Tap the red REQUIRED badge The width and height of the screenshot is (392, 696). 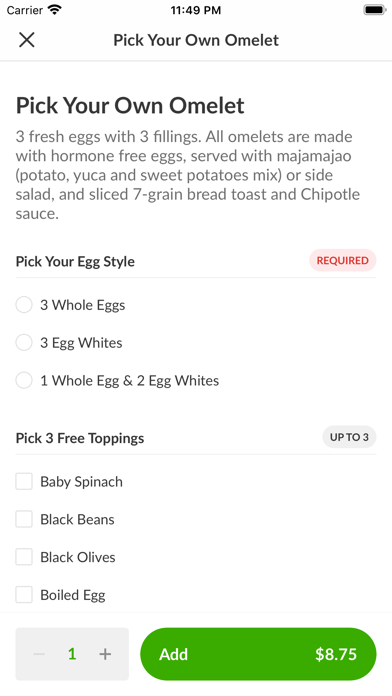(x=342, y=261)
